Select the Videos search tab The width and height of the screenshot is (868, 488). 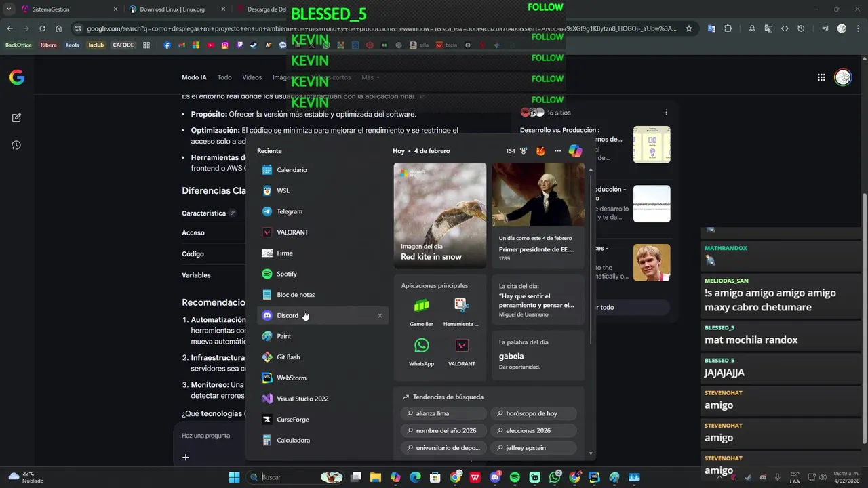pos(252,77)
